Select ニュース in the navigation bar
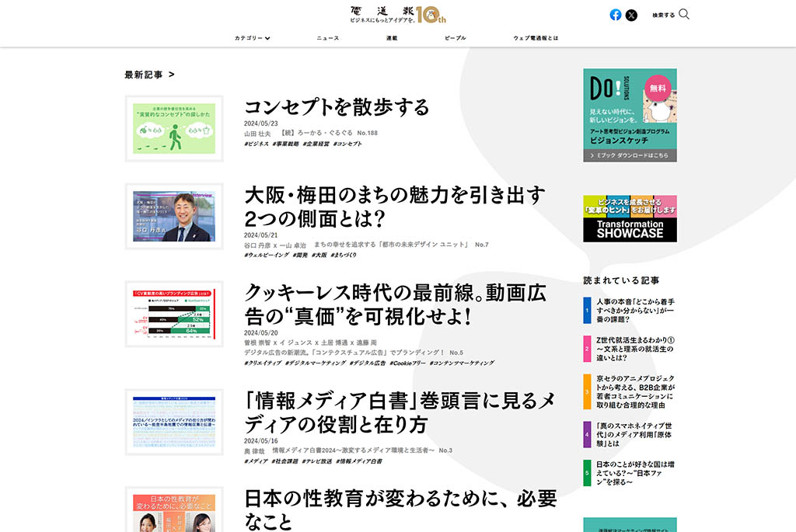Viewport: 796px width, 532px height. 327,37
